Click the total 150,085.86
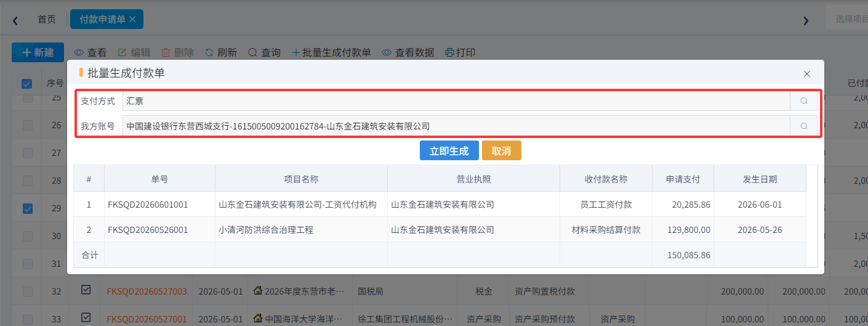The image size is (868, 326). point(688,255)
